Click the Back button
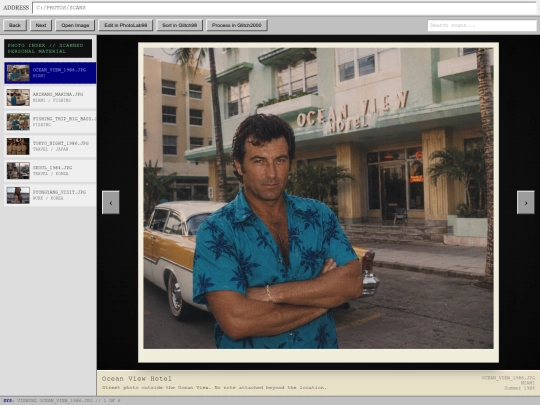 [x=15, y=25]
